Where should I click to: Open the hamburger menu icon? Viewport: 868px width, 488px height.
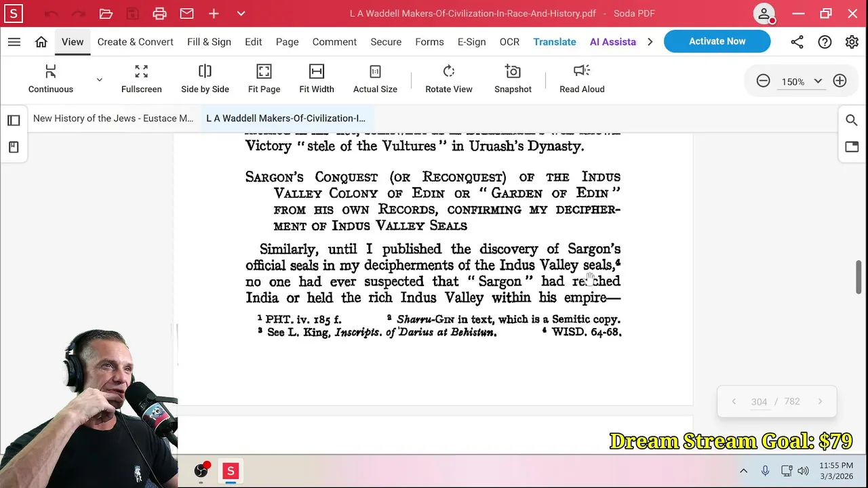[x=14, y=42]
